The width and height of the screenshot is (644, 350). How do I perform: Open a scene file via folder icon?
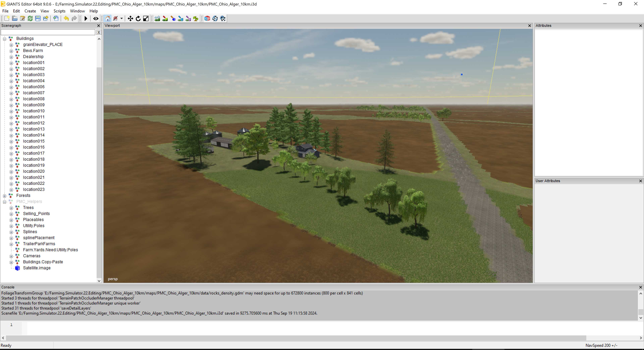click(15, 18)
